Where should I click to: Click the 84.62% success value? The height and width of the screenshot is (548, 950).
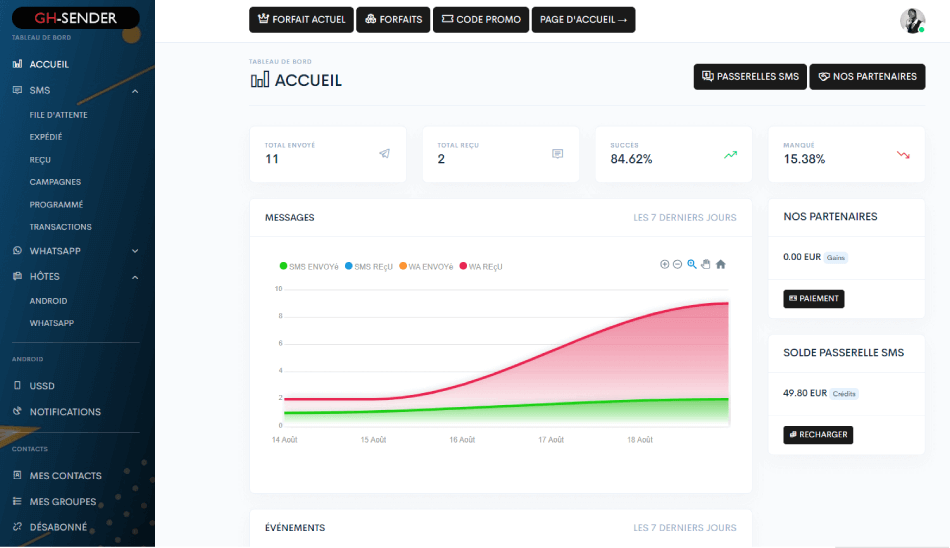click(x=631, y=159)
